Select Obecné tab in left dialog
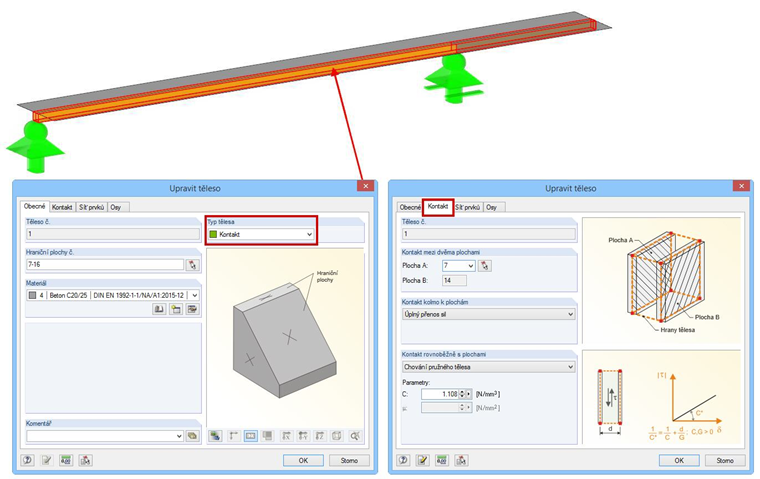Screen dimensions: 760x479 click(x=35, y=206)
